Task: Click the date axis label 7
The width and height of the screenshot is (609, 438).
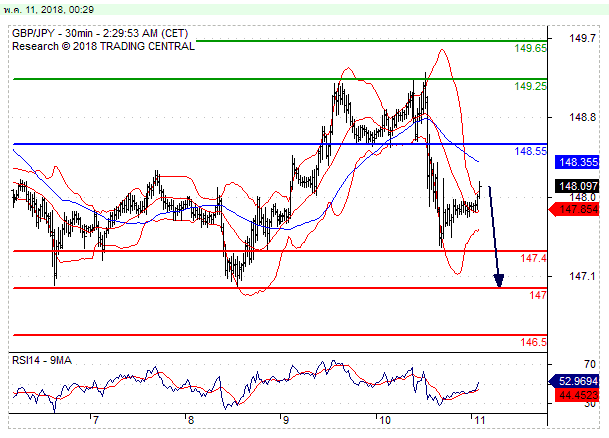Action: coord(96,420)
